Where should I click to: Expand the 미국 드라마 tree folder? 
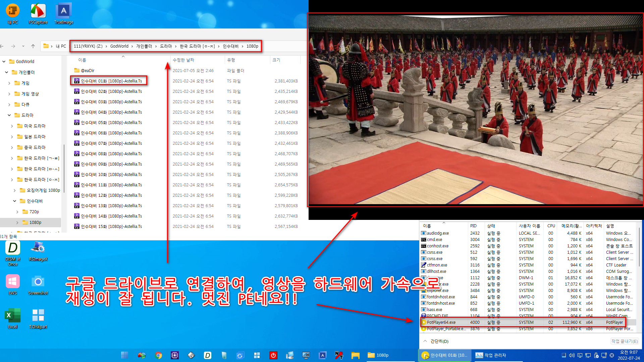tap(12, 126)
